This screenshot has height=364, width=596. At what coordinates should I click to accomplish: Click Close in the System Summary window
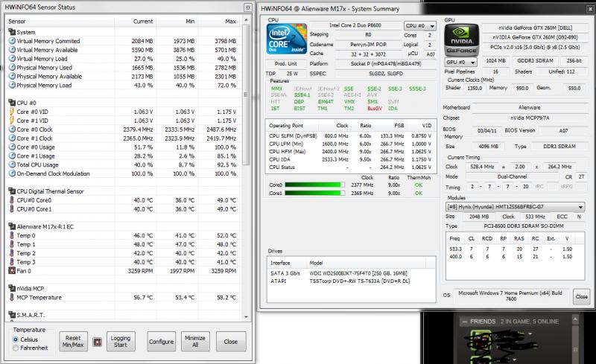581,296
